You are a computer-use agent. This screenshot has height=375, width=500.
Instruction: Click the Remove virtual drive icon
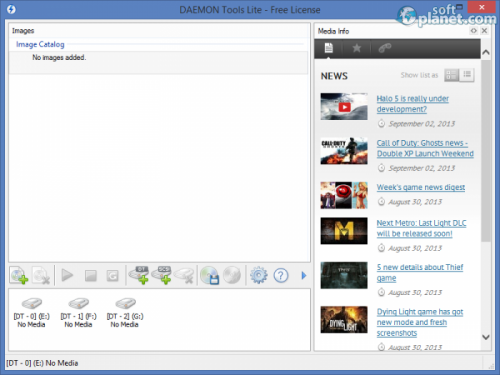pos(184,276)
